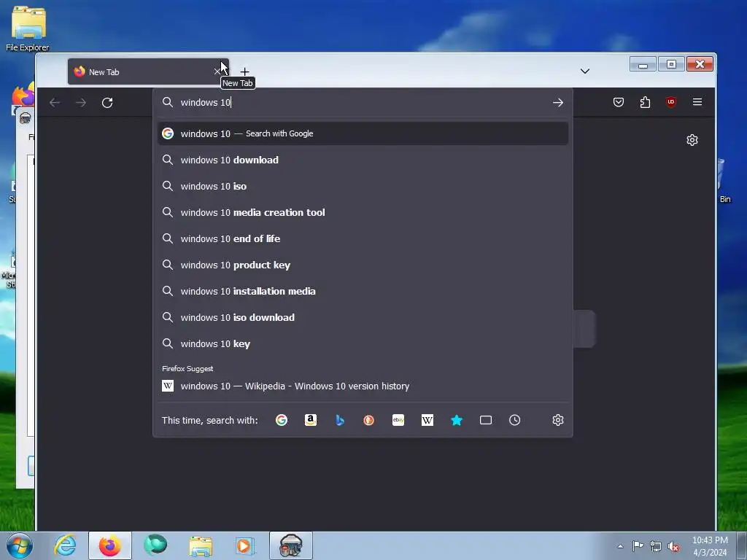Choose suggestion 'windows 10 product key'
Viewport: 747px width, 560px height.
tap(363, 265)
